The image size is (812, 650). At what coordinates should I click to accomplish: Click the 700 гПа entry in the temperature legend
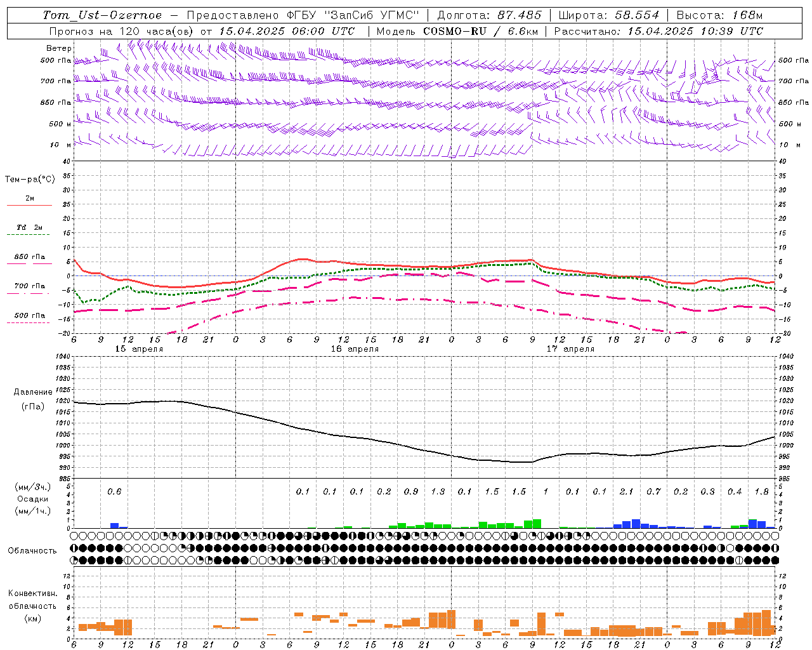[x=30, y=286]
